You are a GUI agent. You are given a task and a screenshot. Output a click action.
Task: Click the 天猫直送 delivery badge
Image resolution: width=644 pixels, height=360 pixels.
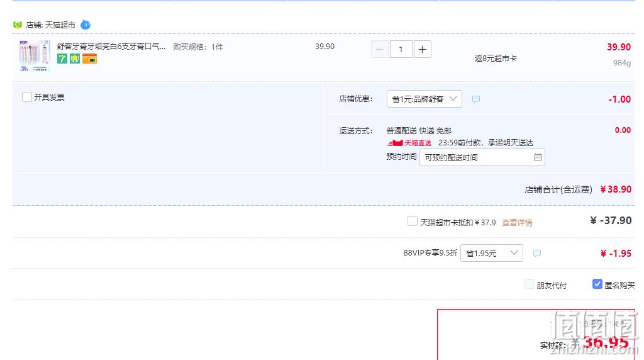(x=409, y=143)
